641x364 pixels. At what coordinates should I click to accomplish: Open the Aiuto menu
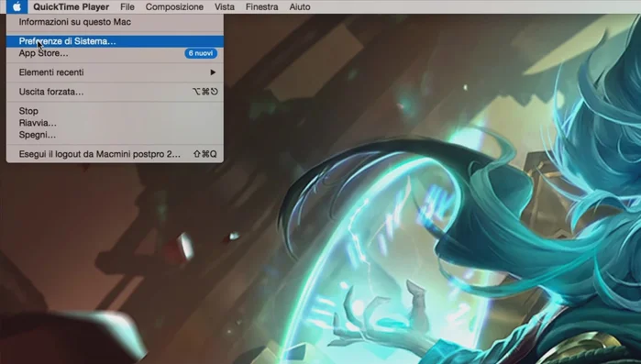coord(300,7)
